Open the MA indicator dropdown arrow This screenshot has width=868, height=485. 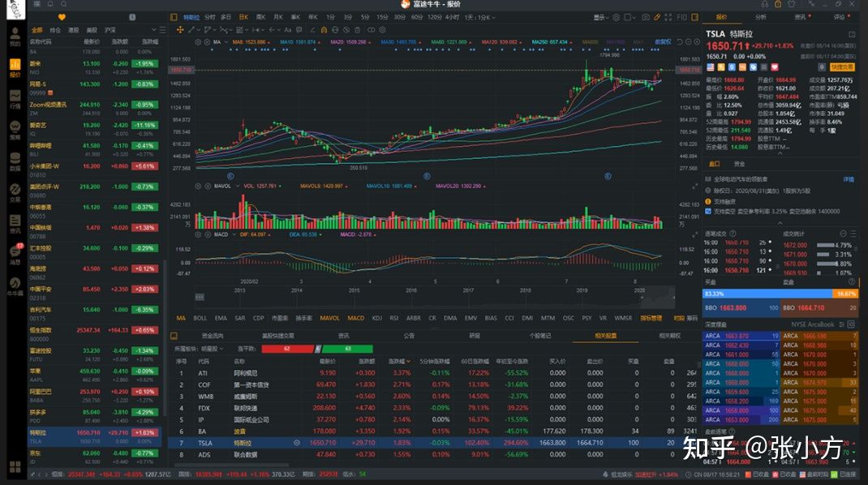pyautogui.click(x=226, y=42)
